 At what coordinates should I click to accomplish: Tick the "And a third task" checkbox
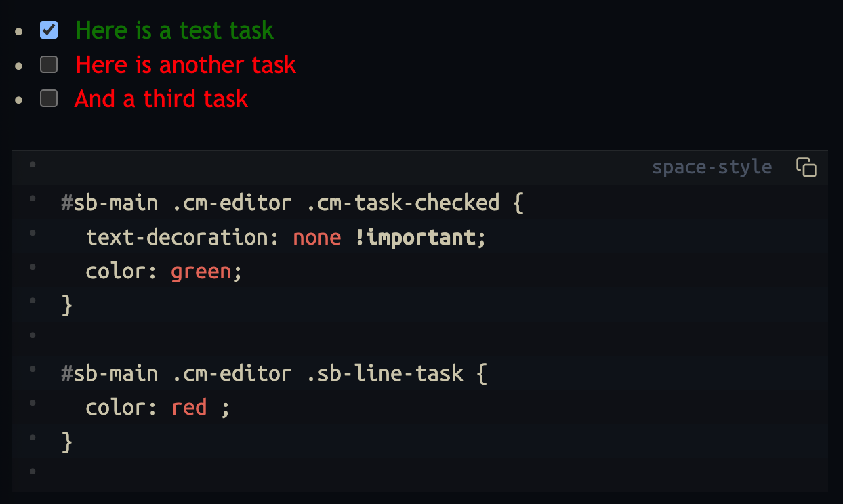point(49,98)
